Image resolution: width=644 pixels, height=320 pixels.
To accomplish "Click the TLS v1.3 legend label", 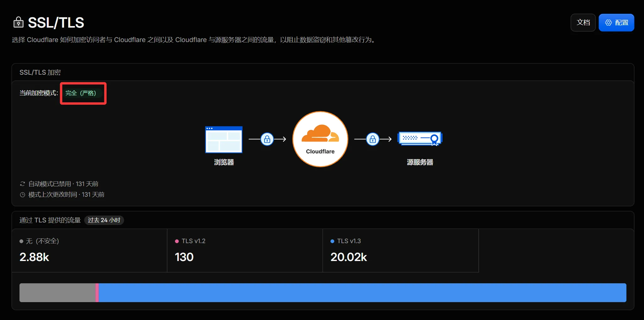I will click(x=349, y=241).
